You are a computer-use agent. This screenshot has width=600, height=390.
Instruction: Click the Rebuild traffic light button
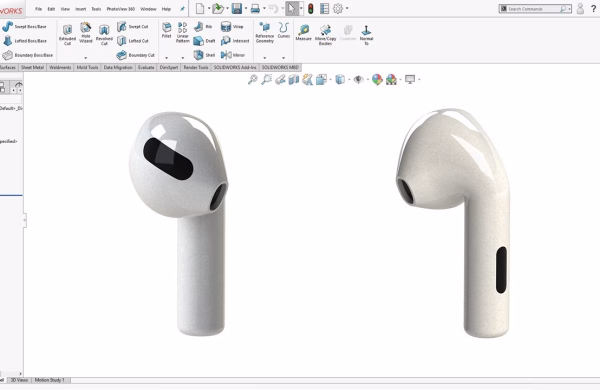pos(311,9)
